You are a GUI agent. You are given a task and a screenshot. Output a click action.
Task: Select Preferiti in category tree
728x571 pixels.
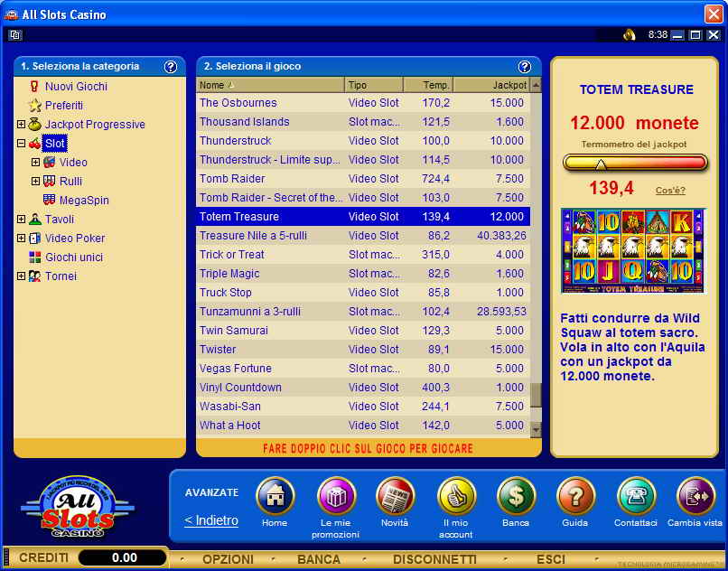click(63, 106)
